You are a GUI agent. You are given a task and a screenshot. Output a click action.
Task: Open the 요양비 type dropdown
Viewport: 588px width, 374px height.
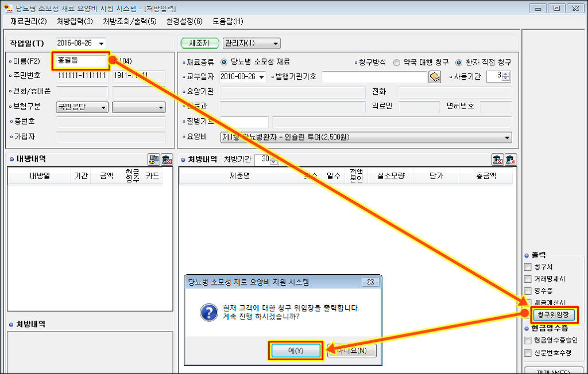click(507, 138)
